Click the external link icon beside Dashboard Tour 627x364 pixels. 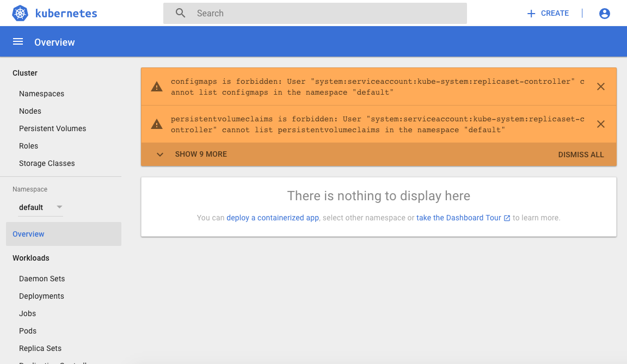click(507, 218)
